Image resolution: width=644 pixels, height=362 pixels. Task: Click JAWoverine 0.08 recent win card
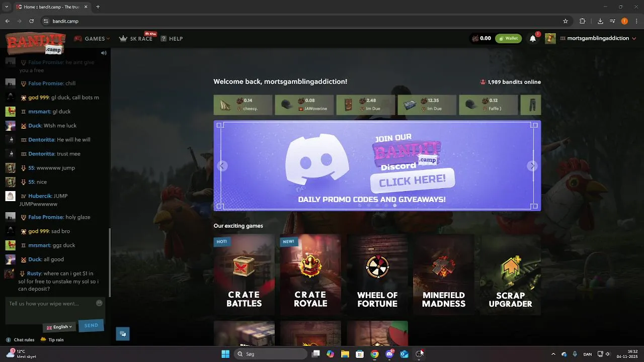click(304, 105)
